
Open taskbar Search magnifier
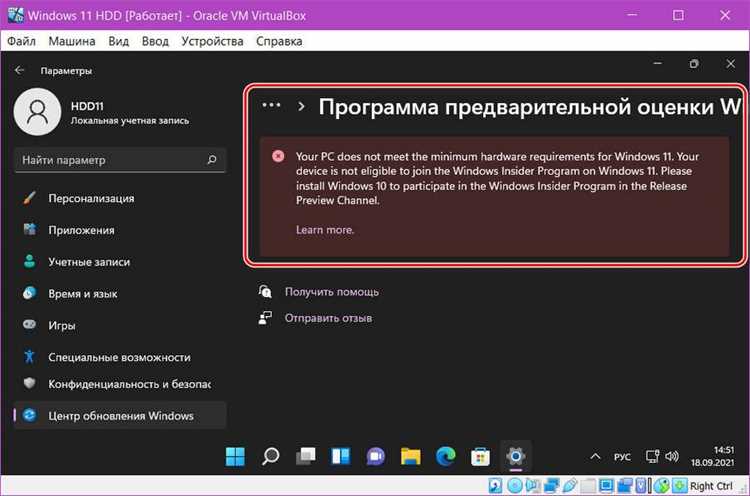click(x=270, y=457)
